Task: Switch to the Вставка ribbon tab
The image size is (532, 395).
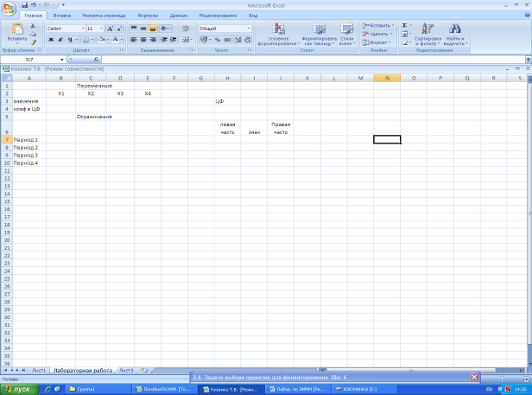Action: (x=62, y=16)
